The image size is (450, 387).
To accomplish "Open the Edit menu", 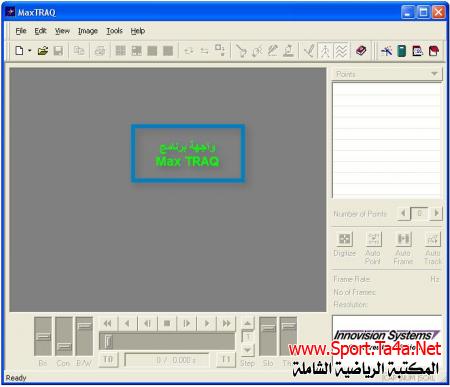I will pos(40,31).
